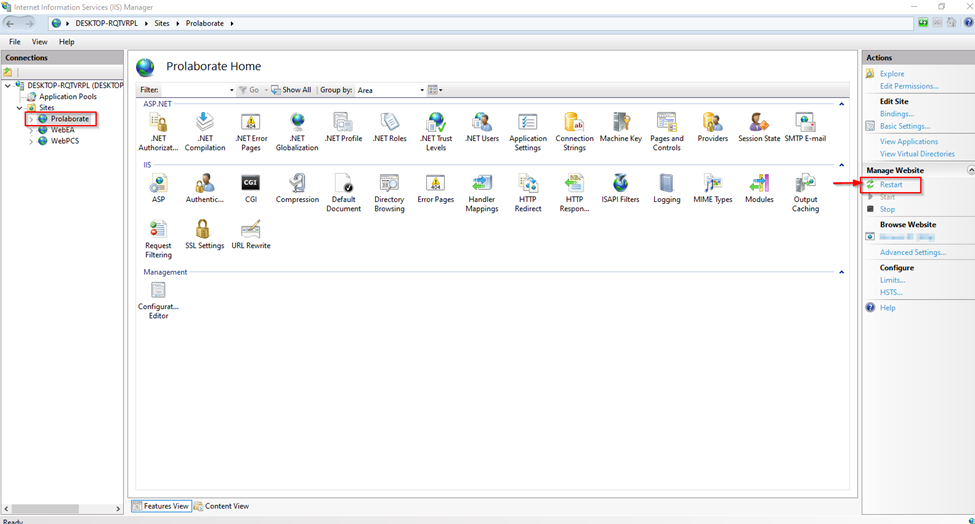This screenshot has height=524, width=975.
Task: Open Modules feature
Action: (759, 188)
